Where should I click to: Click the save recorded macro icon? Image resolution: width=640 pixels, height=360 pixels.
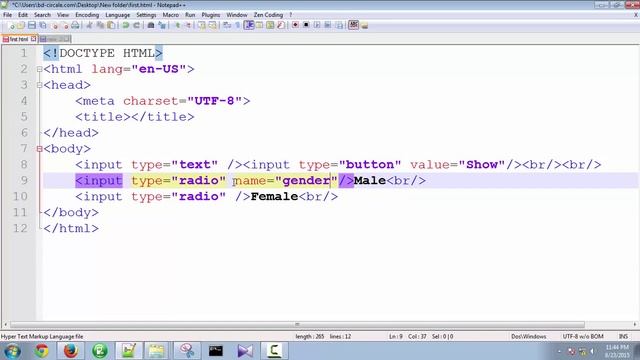tap(339, 25)
